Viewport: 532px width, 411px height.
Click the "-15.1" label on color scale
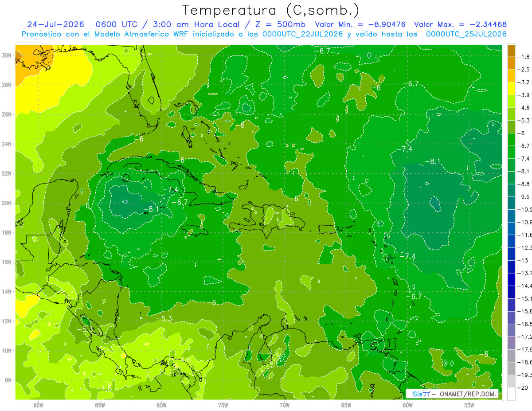(x=526, y=299)
